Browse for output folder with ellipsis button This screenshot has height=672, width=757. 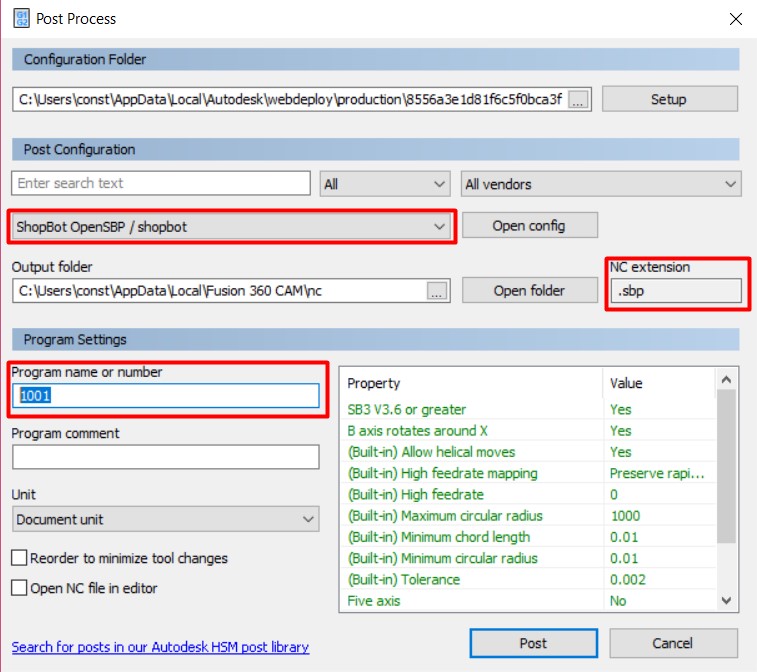click(437, 291)
